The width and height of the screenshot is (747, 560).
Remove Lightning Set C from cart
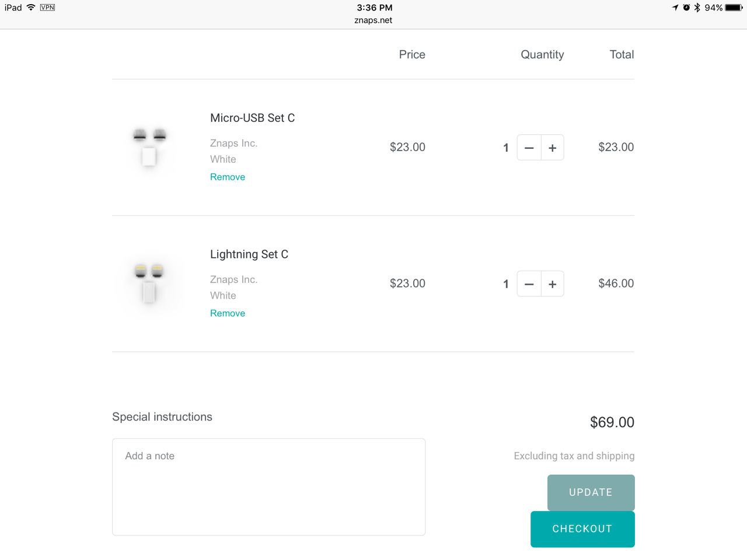[x=228, y=313]
